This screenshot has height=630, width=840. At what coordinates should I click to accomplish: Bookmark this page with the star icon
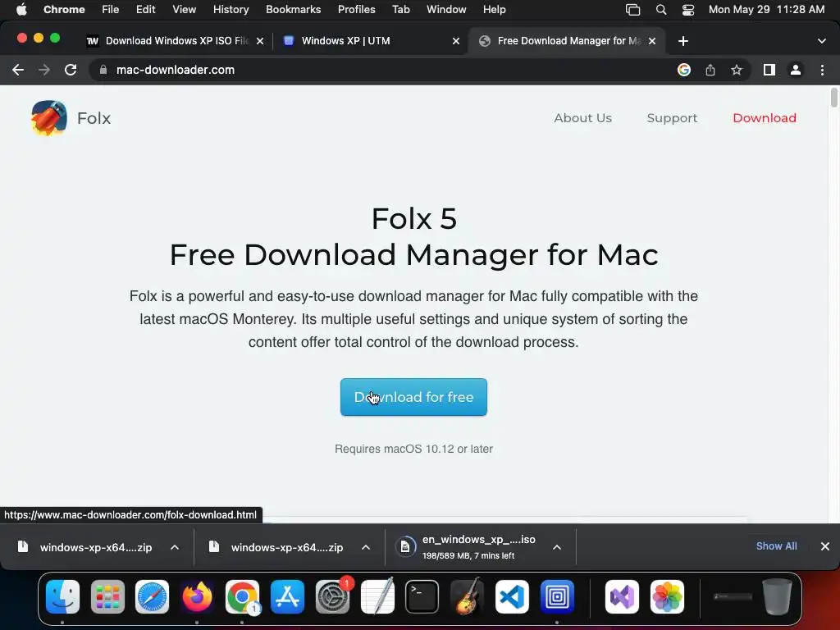coord(737,70)
